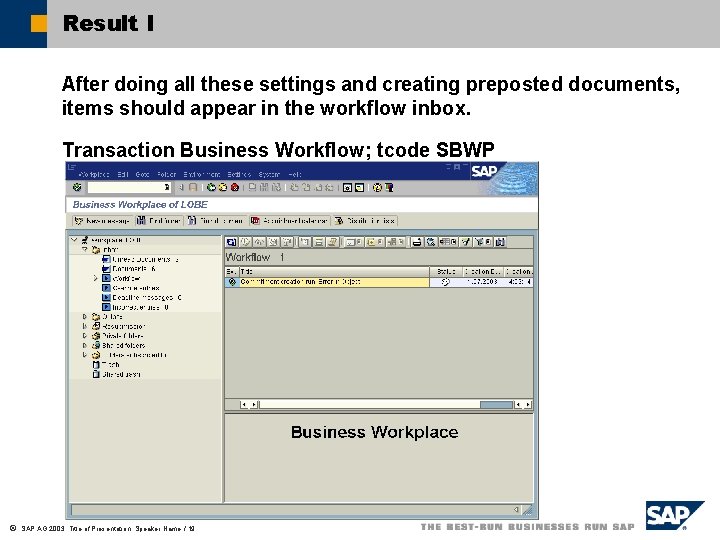
Task: Open the Workplace menu
Action: pos(94,174)
